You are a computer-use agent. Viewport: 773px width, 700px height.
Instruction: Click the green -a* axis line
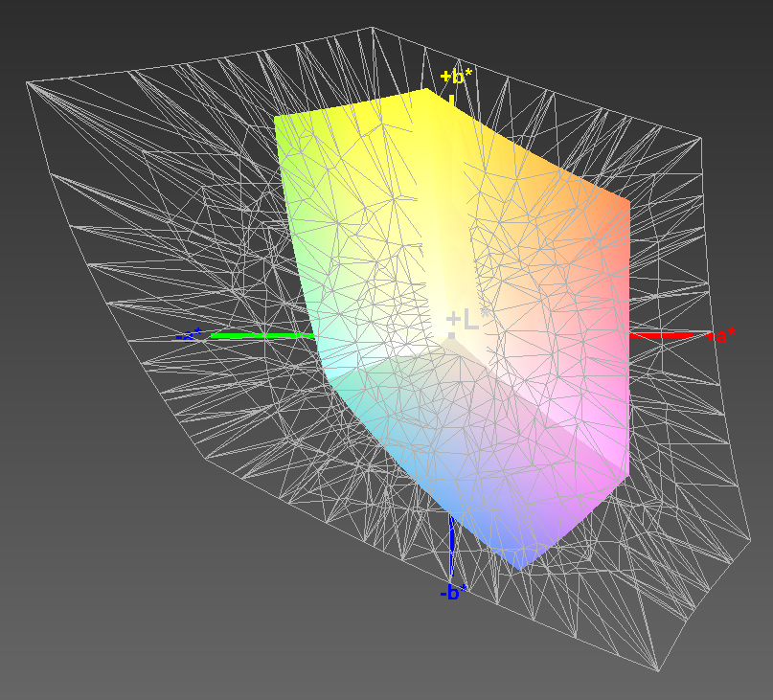point(262,336)
